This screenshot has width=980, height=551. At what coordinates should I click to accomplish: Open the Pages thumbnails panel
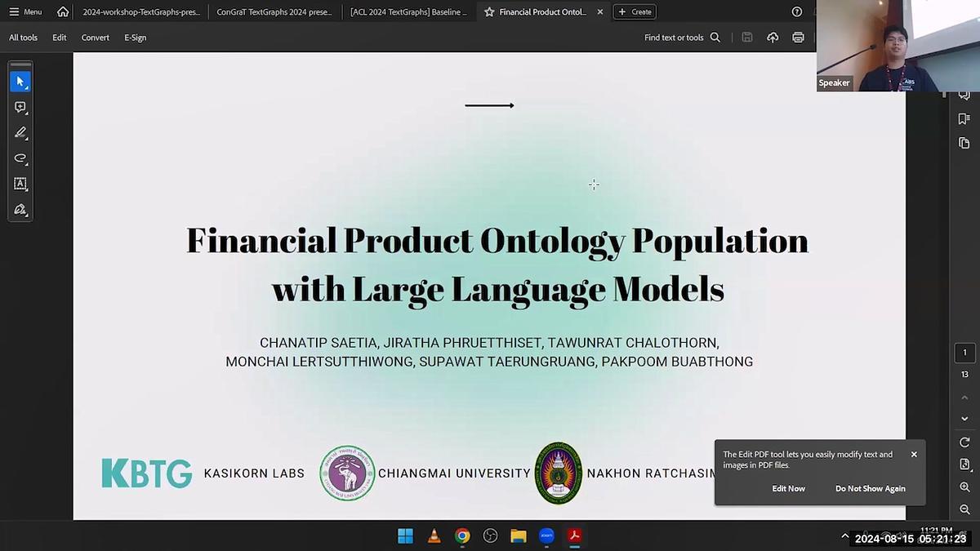[x=964, y=143]
